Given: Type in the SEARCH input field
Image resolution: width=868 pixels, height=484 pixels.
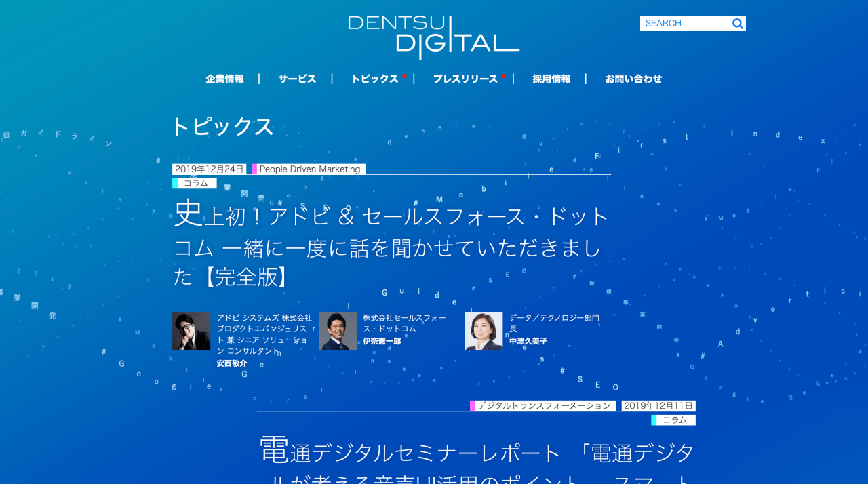Looking at the screenshot, I should (x=685, y=24).
